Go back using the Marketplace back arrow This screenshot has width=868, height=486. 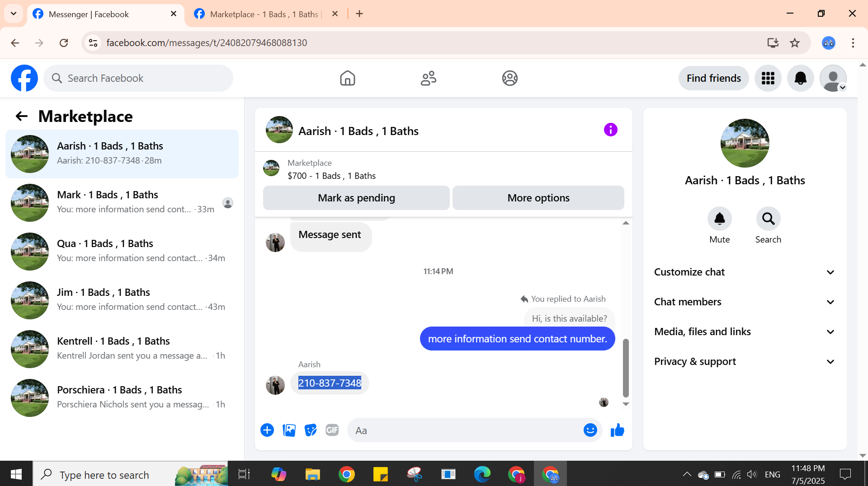pyautogui.click(x=21, y=117)
